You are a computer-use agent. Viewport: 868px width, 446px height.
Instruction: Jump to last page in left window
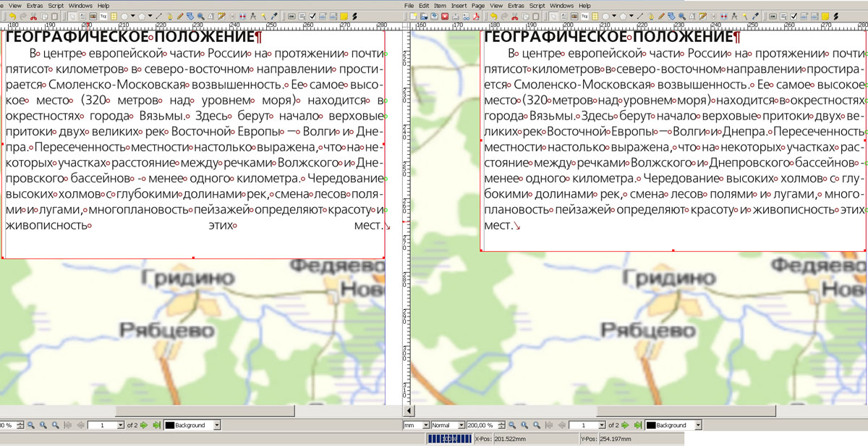pyautogui.click(x=156, y=425)
